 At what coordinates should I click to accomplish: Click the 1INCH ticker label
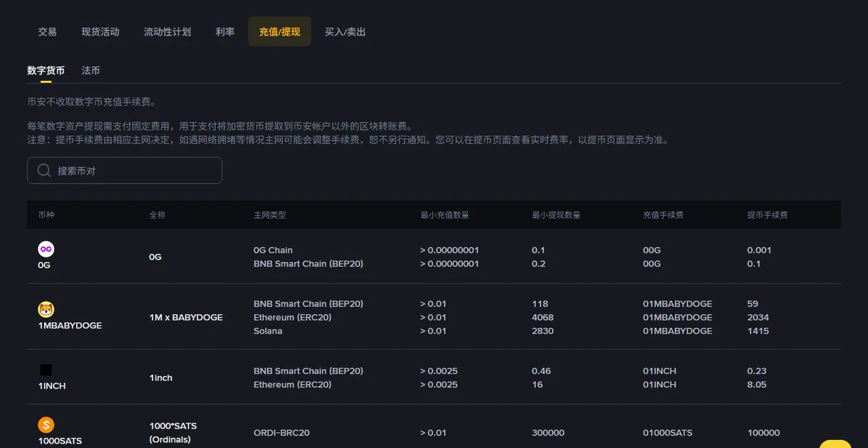coord(52,386)
